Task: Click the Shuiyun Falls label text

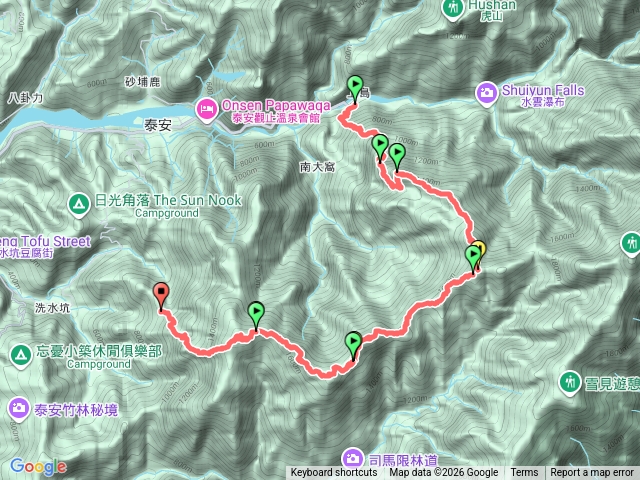Action: pos(542,90)
